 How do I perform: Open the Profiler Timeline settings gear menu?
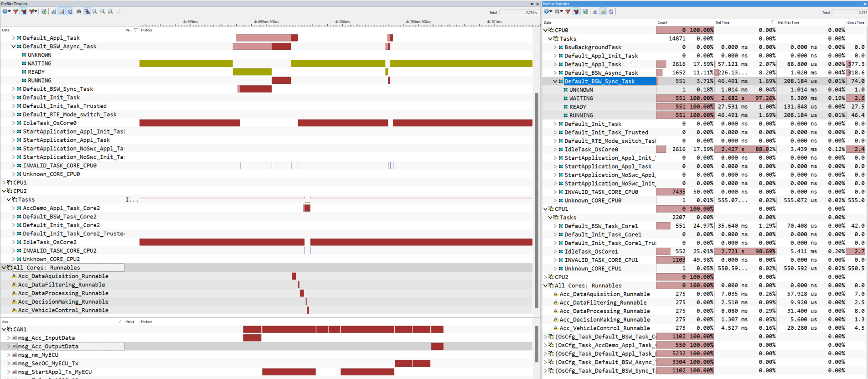point(5,11)
